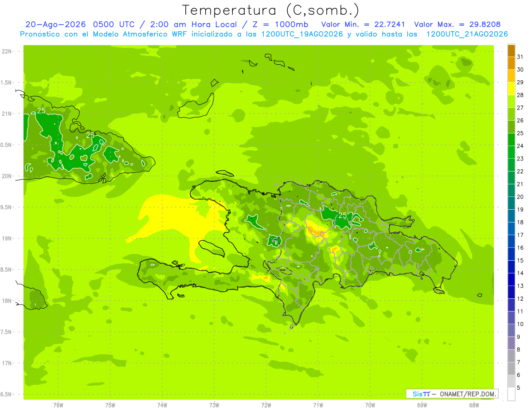Click the '25' contour label over Dominican Republic
This screenshot has width=532, height=411.
click(342, 215)
